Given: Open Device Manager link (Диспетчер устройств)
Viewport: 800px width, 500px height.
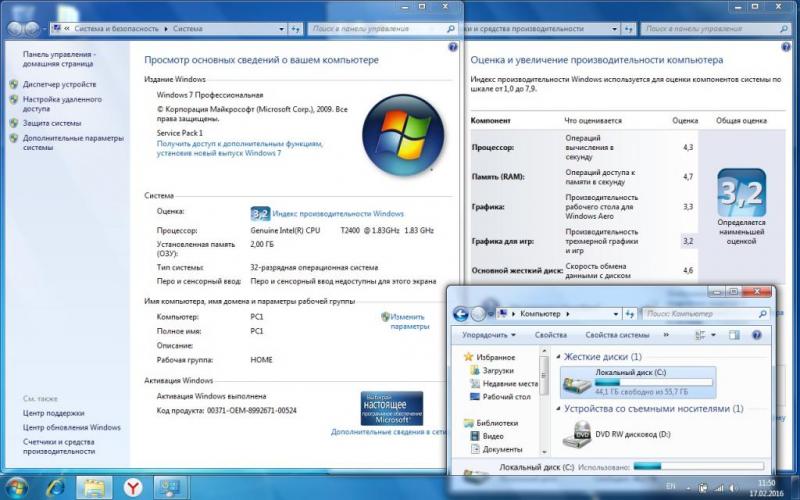Looking at the screenshot, I should pos(59,84).
